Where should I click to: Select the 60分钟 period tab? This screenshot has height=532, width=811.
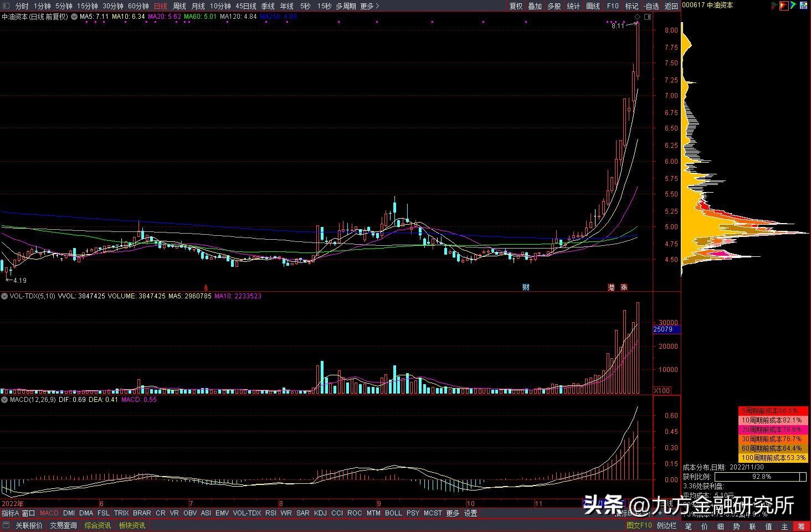click(x=138, y=6)
